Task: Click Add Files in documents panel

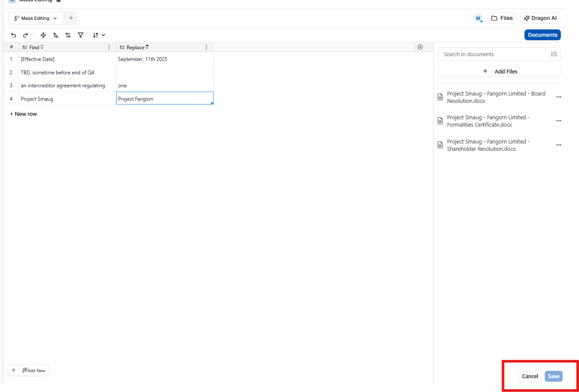Action: point(499,71)
